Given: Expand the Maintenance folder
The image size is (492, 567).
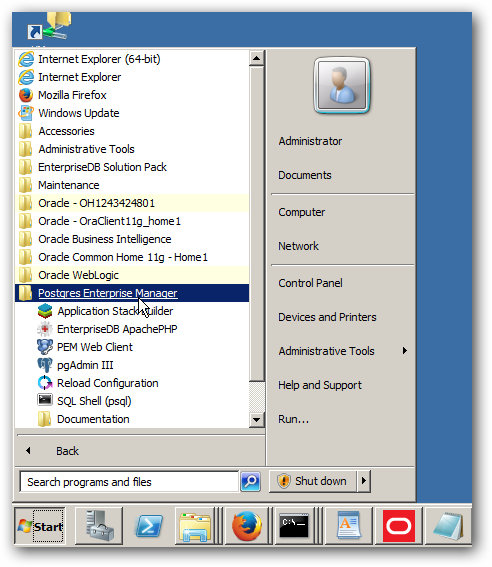Looking at the screenshot, I should [132, 185].
